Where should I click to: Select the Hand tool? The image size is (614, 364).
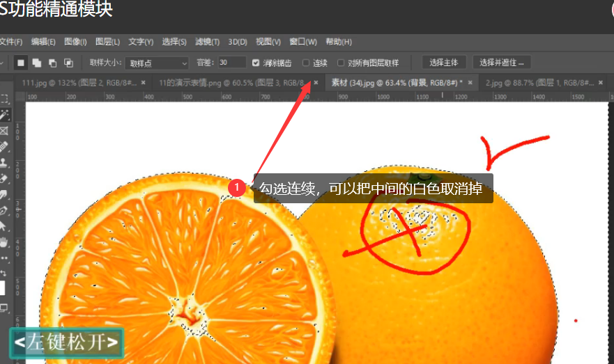pos(4,242)
